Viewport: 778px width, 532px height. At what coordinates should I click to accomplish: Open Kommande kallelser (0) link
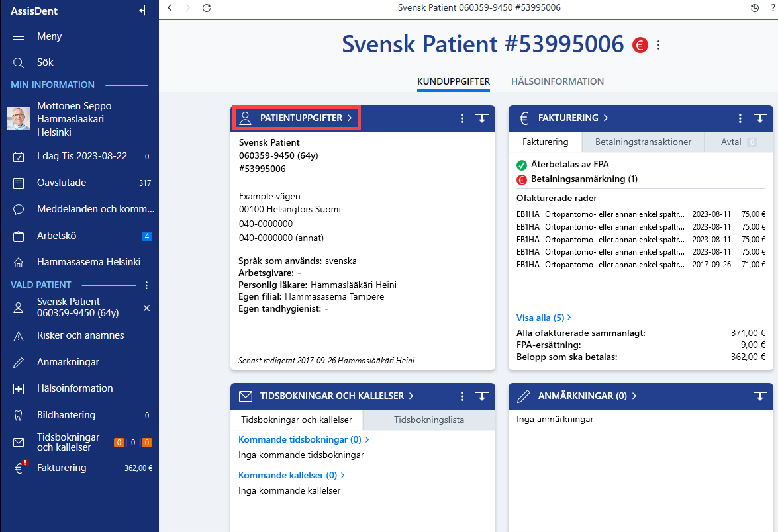pos(291,476)
